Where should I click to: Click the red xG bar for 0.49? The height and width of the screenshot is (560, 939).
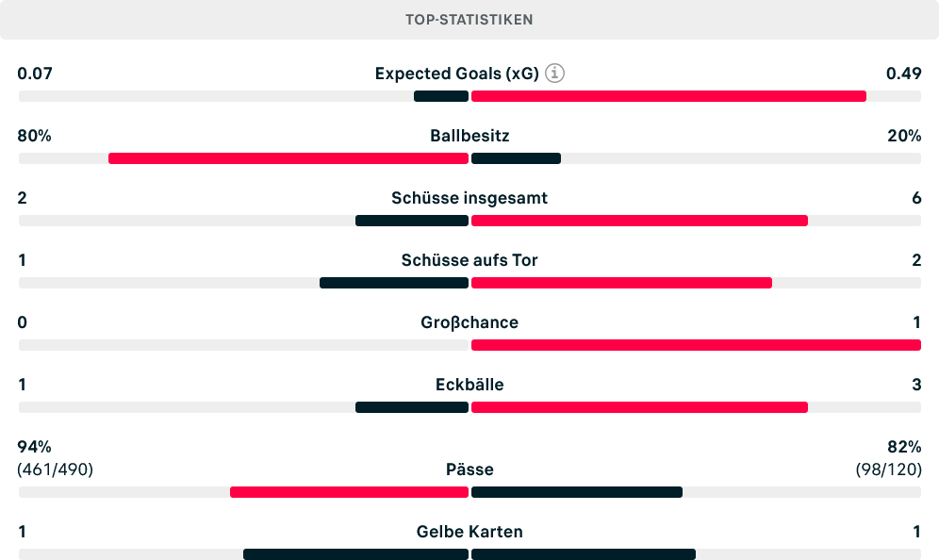click(668, 96)
